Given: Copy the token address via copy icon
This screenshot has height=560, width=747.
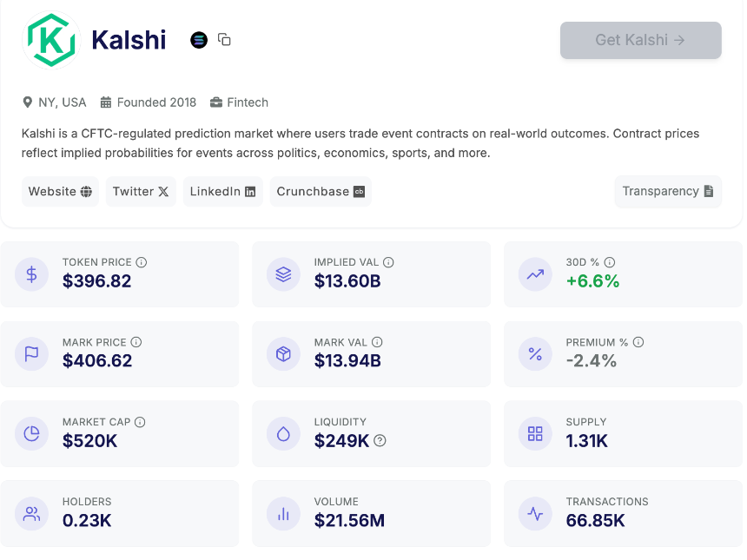Looking at the screenshot, I should click(x=224, y=40).
